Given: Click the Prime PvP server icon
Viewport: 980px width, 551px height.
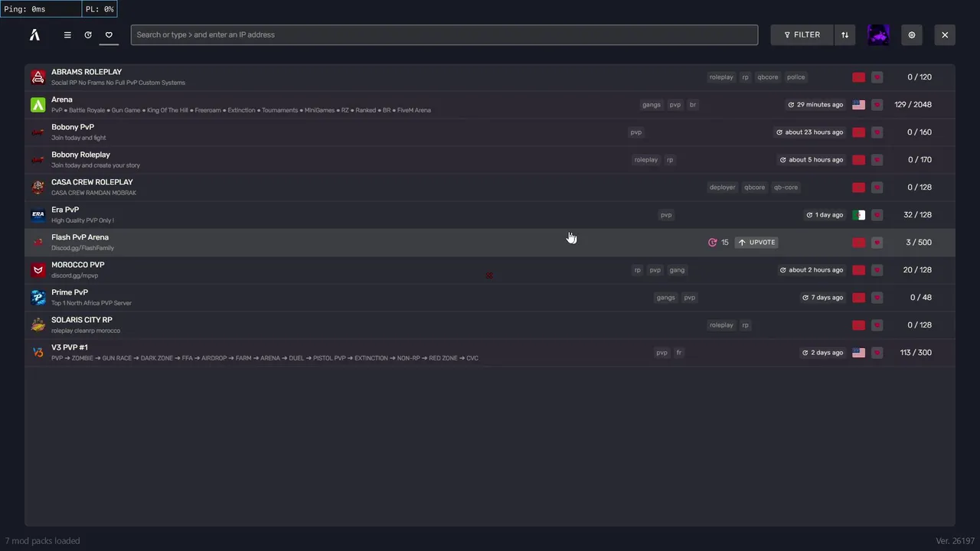Looking at the screenshot, I should (x=38, y=297).
